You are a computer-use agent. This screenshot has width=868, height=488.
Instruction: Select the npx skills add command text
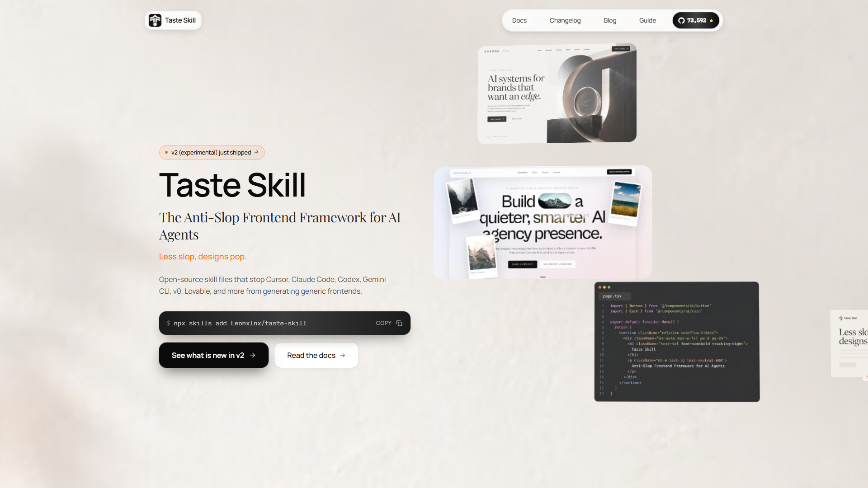(x=240, y=323)
